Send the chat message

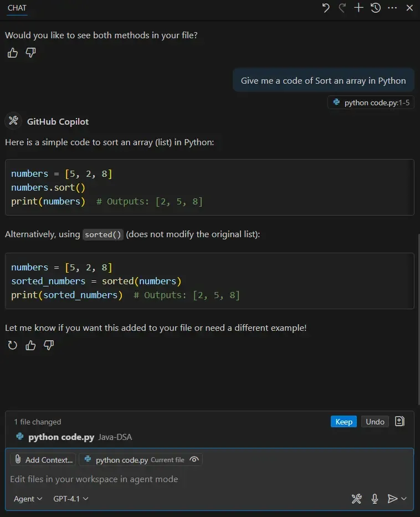point(392,499)
